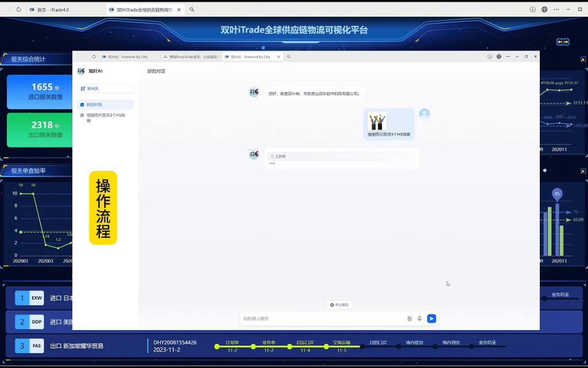
Task: Click the 报关单查验率 panel header
Action: (28, 170)
